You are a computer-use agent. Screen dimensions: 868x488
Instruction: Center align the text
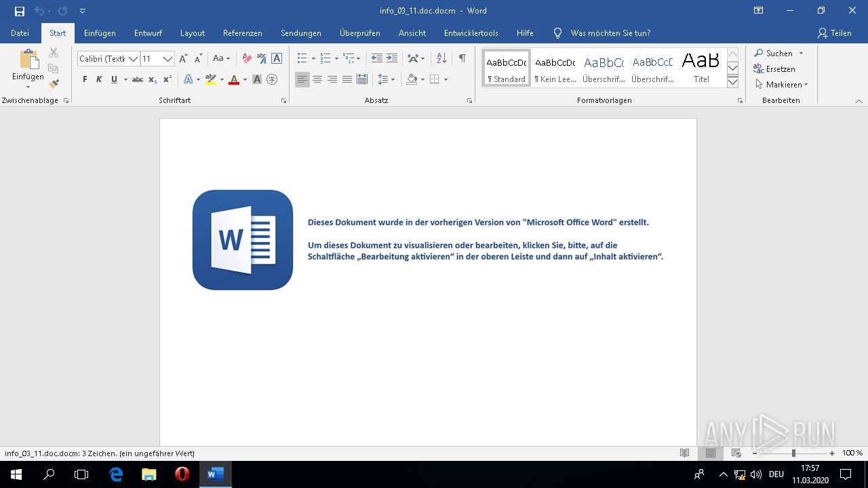(x=317, y=79)
